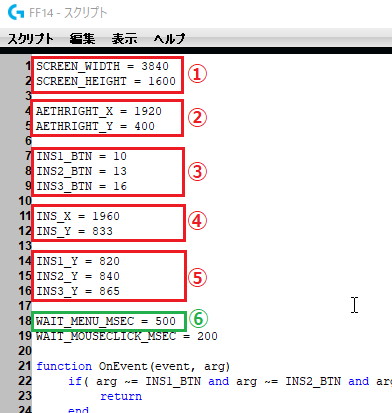Click the INS2_Y = 840 line
The width and height of the screenshot is (392, 413).
[78, 276]
